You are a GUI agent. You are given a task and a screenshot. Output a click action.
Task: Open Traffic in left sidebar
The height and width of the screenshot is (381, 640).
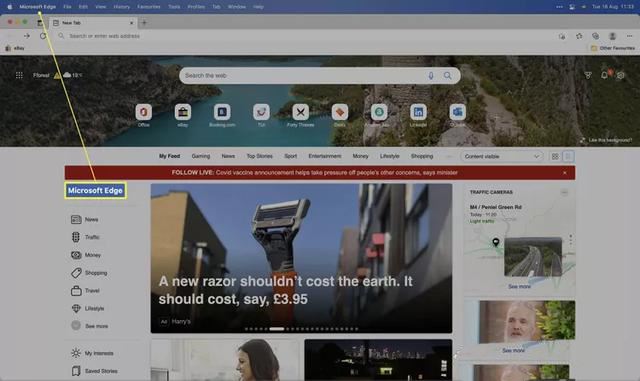pyautogui.click(x=85, y=237)
